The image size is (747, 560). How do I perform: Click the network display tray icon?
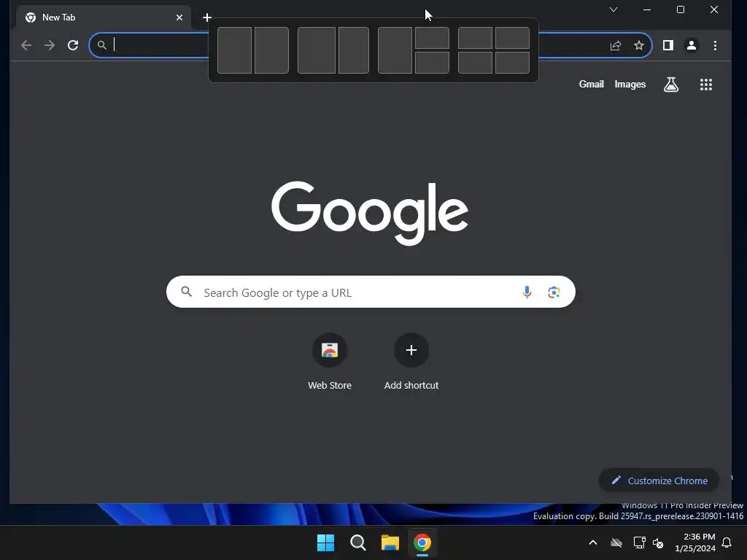pos(639,542)
